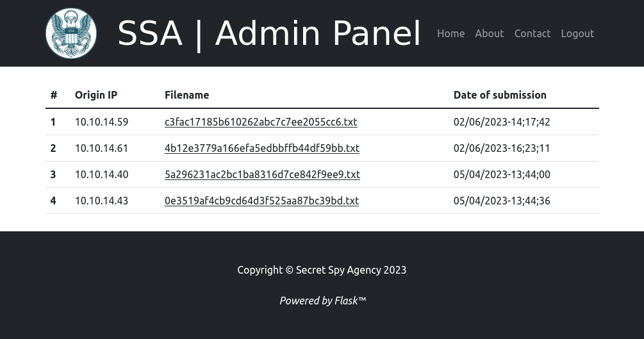The height and width of the screenshot is (339, 644).
Task: Log out via the Logout link
Action: pyautogui.click(x=577, y=33)
